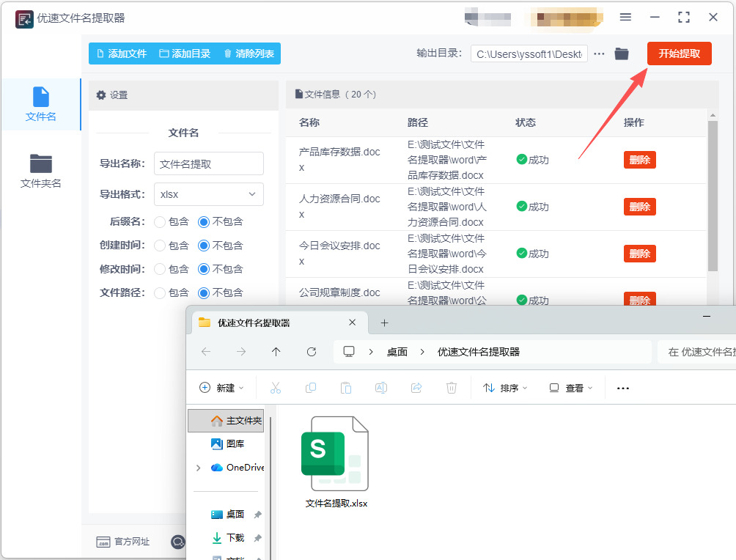Click 清除列表 in the toolbar

click(249, 54)
